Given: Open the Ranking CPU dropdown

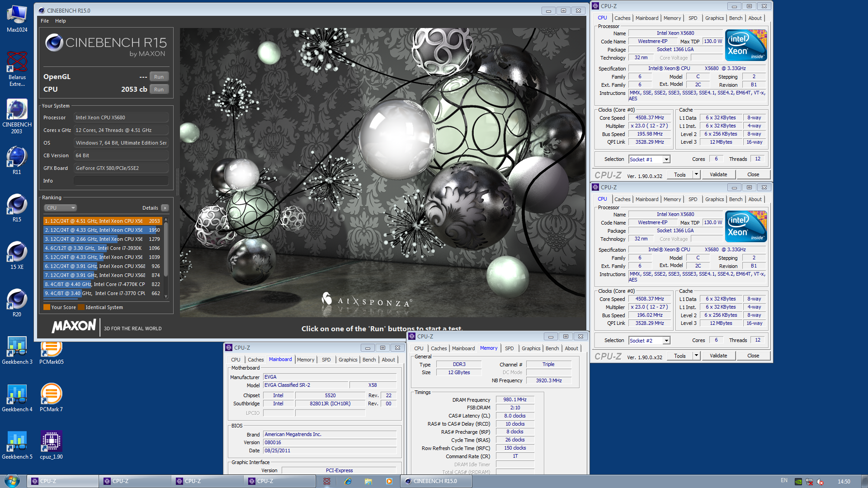Looking at the screenshot, I should click(60, 208).
